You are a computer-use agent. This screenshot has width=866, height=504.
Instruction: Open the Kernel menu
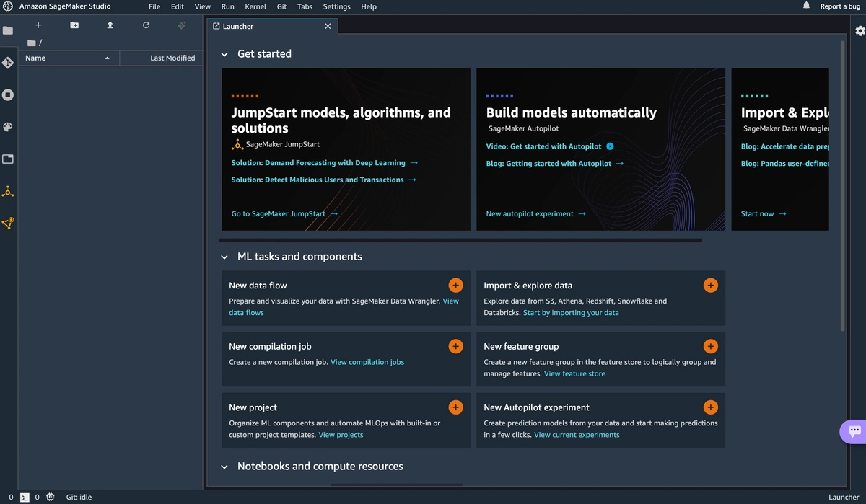coord(255,6)
